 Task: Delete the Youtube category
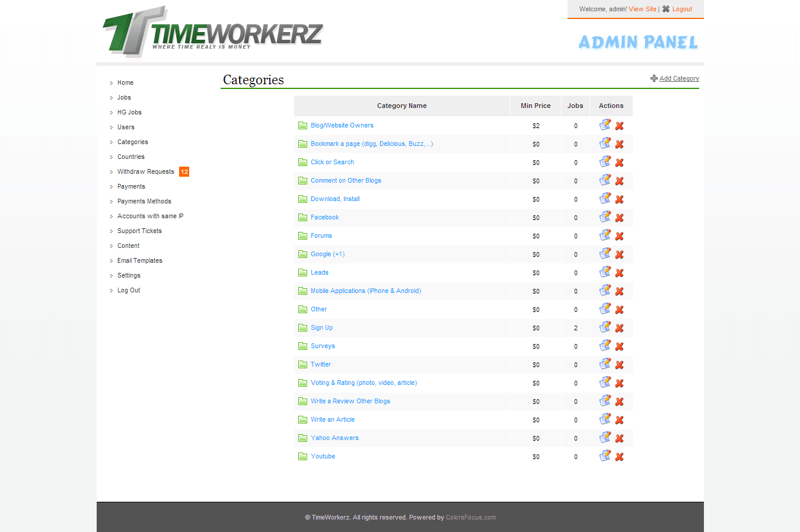[619, 457]
